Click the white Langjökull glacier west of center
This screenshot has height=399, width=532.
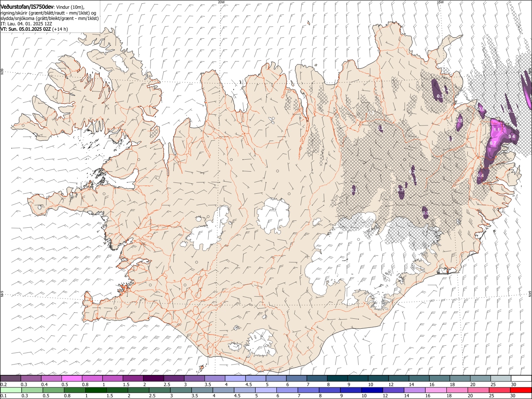[x=210, y=232]
